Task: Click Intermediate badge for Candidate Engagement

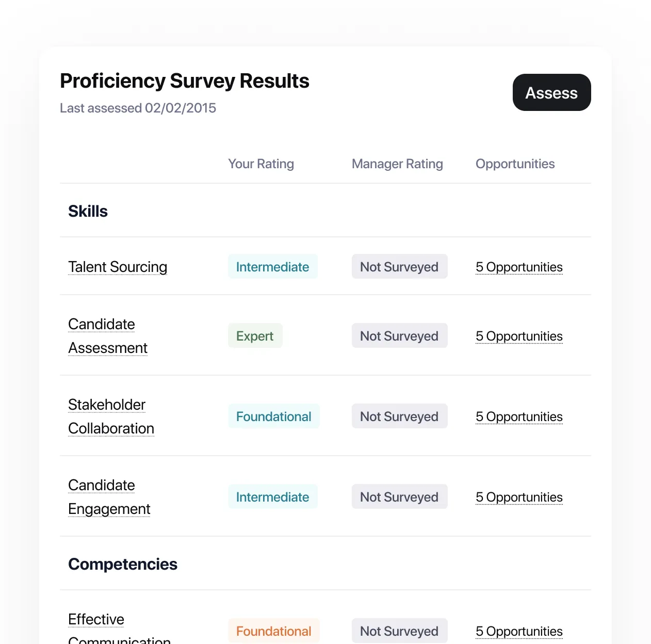Action: point(272,497)
